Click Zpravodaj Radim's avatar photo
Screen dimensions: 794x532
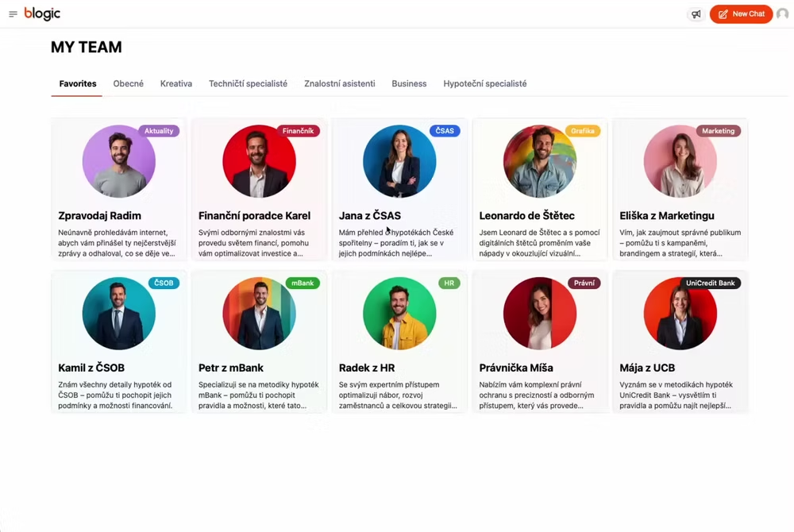(119, 161)
